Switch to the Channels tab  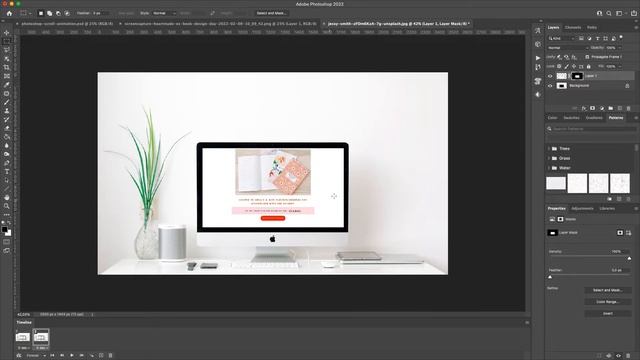[x=573, y=27]
